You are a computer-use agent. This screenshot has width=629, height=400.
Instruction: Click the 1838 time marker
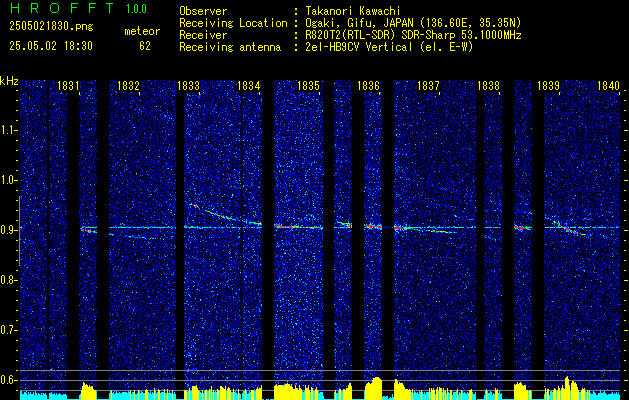coord(489,86)
